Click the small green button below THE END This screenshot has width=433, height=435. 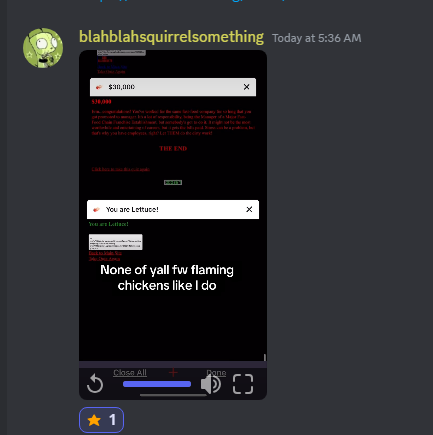tap(173, 182)
